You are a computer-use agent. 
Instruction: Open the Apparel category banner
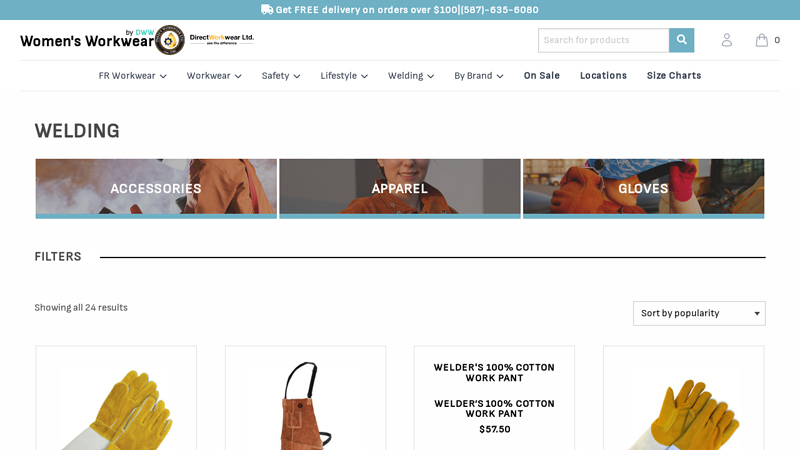(399, 188)
